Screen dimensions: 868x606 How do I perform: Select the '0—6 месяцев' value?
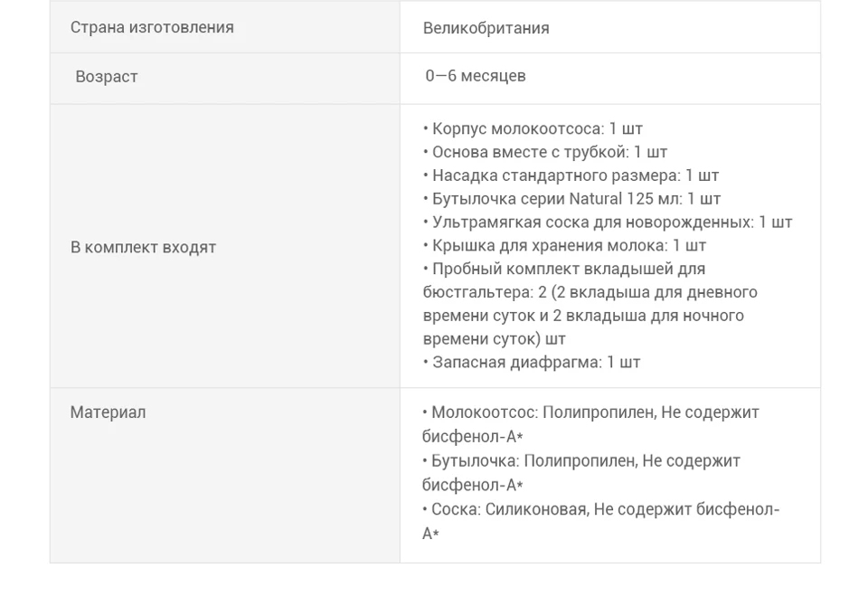click(x=476, y=76)
